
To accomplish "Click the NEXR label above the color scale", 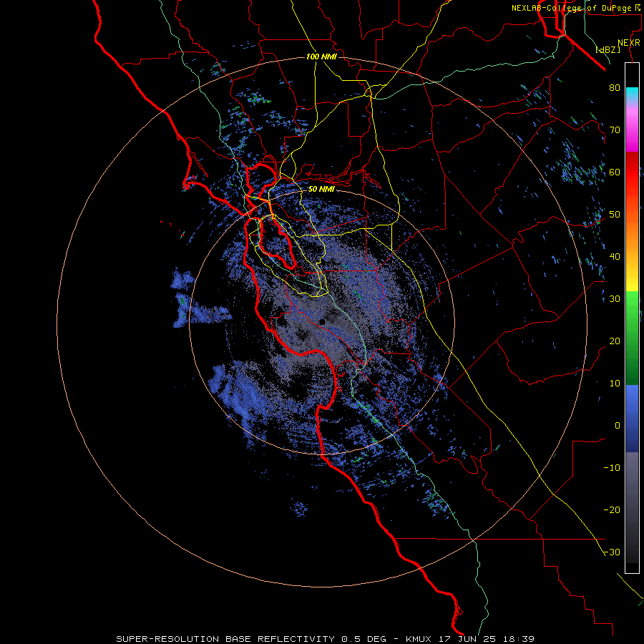I will (629, 43).
